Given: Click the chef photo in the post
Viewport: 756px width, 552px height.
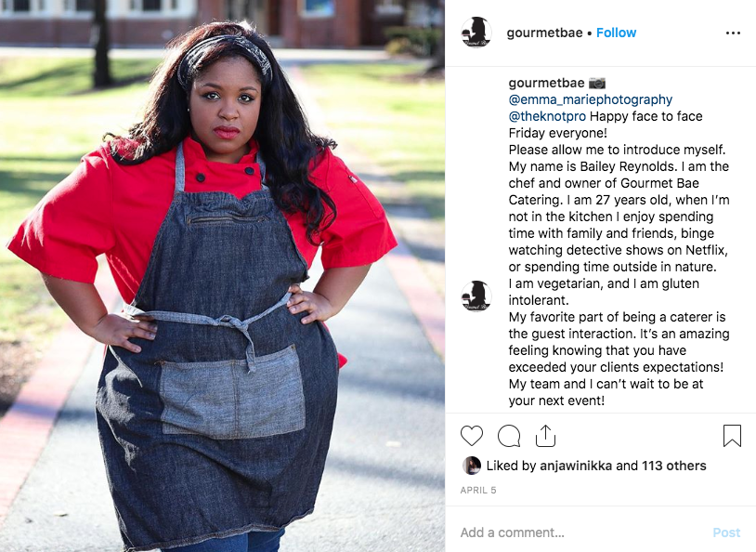Looking at the screenshot, I should point(222,276).
